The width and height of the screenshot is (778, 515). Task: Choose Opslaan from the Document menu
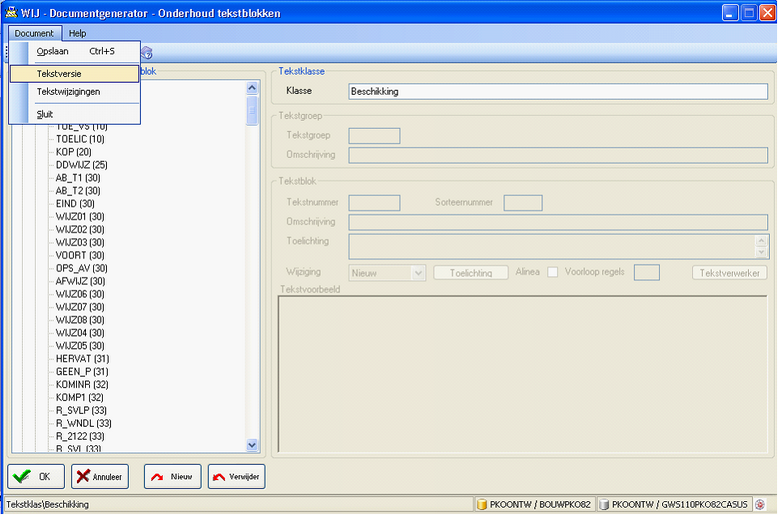75,51
